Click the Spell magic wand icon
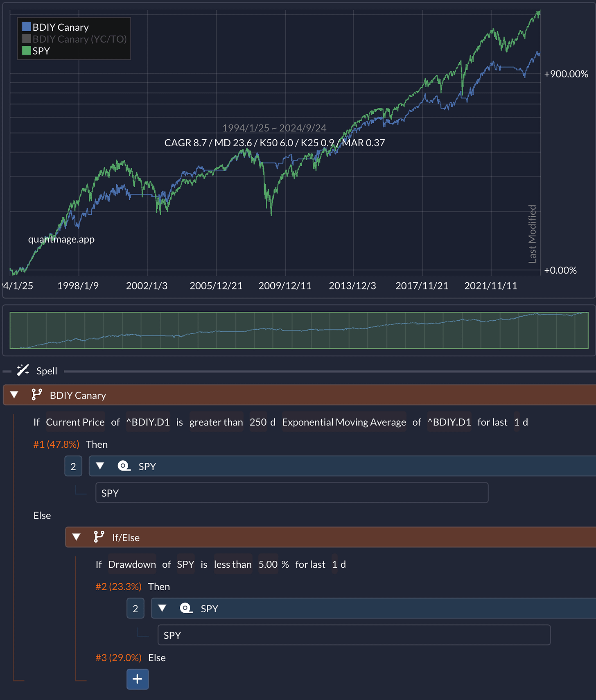The height and width of the screenshot is (700, 596). pos(23,370)
